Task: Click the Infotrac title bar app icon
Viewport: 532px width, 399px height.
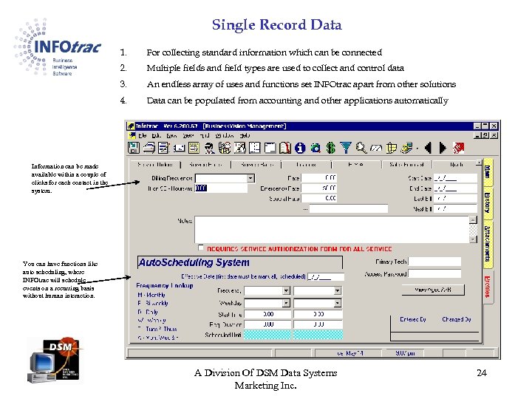Action: (131, 126)
